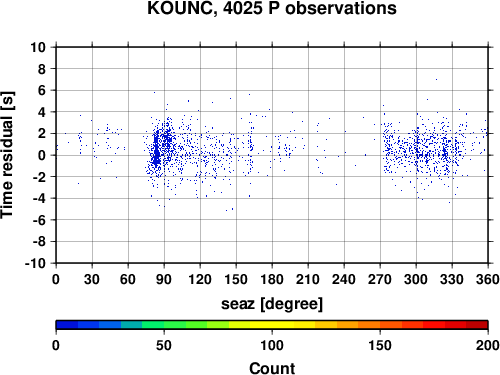The width and height of the screenshot is (500, 375).
Task: Click the y-axis tick label -6
Action: (x=39, y=220)
